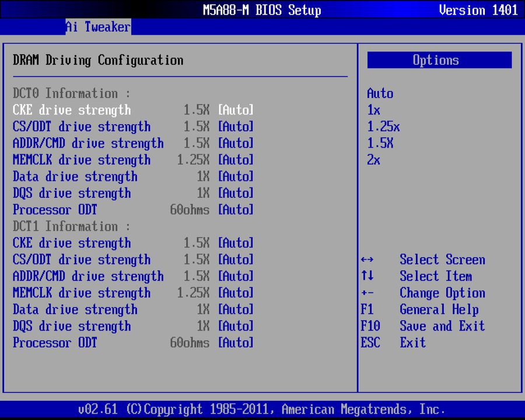Select DCT1 ADDR/CMD drive strength [Auto] value

tap(236, 276)
